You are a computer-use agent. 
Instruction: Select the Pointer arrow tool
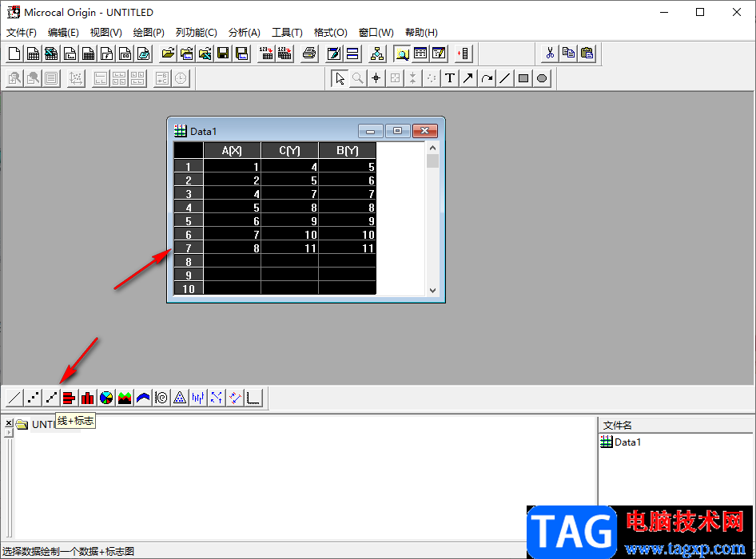pyautogui.click(x=340, y=78)
